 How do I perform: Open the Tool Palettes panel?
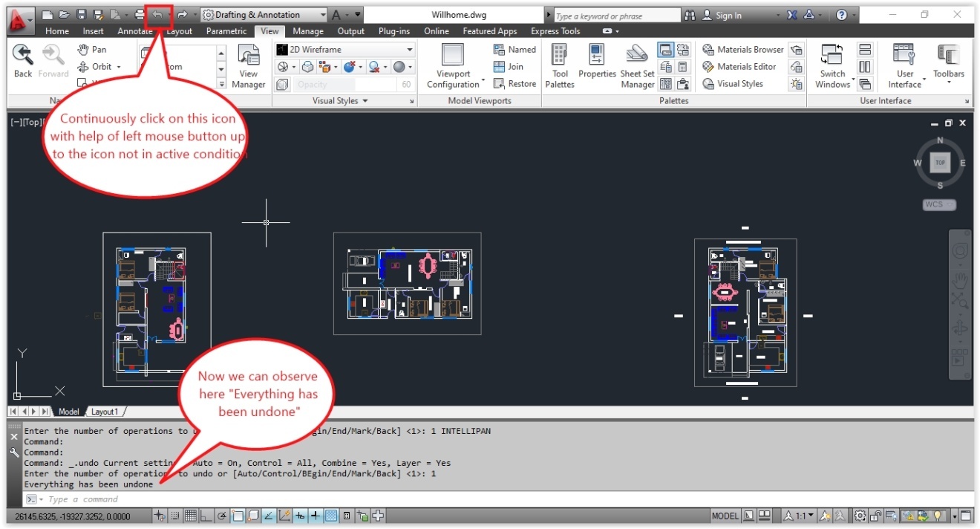coord(559,66)
